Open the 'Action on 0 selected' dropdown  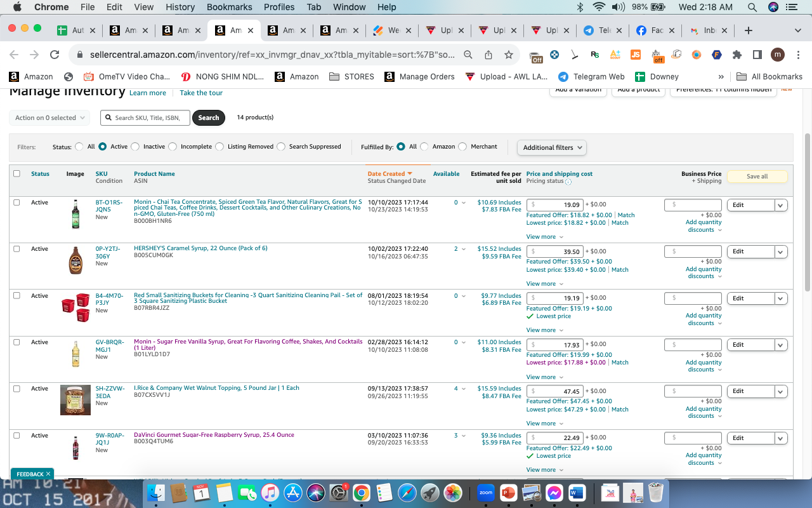click(x=49, y=117)
